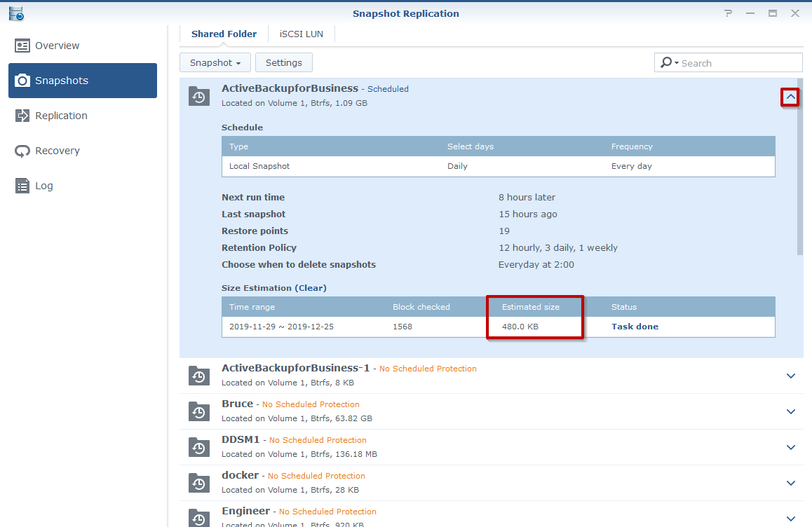This screenshot has width=812, height=527.
Task: Open the search filter dropdown arrow
Action: tap(676, 63)
